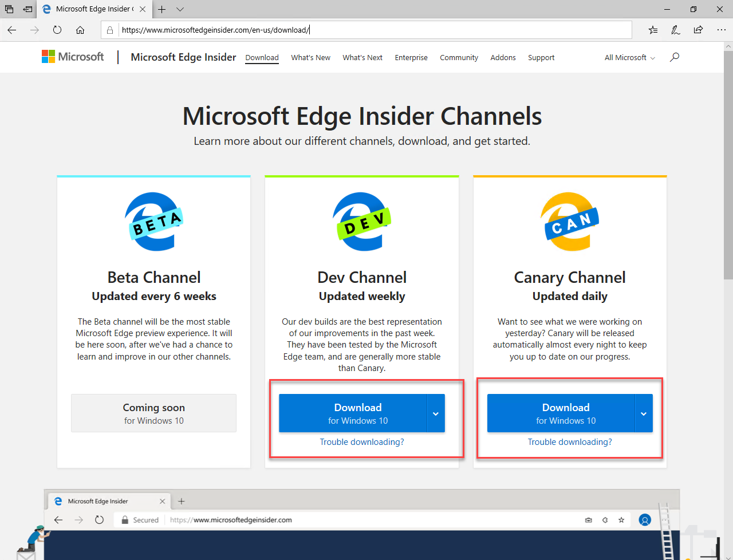This screenshot has width=733, height=560.
Task: Click the site lock icon in address bar
Action: click(x=110, y=30)
